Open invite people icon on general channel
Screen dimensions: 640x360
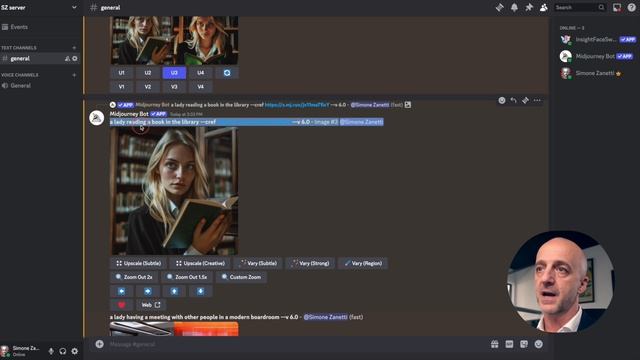[x=67, y=59]
